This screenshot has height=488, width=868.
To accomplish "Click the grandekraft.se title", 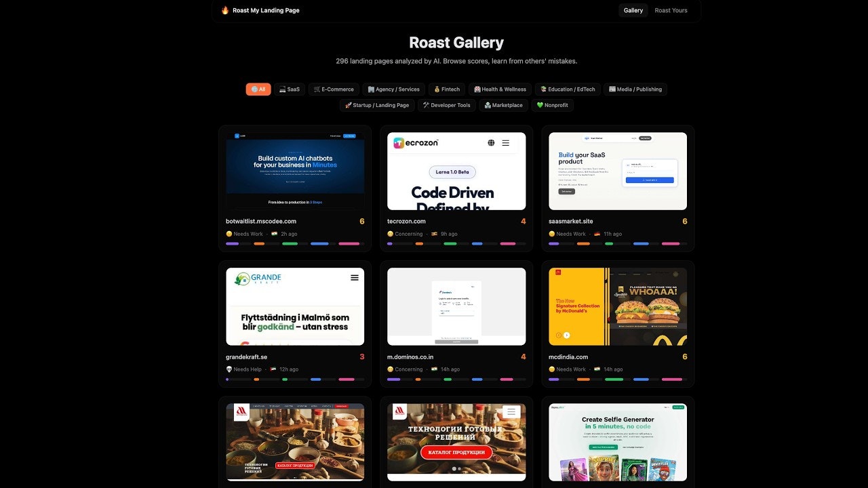I will click(x=246, y=357).
